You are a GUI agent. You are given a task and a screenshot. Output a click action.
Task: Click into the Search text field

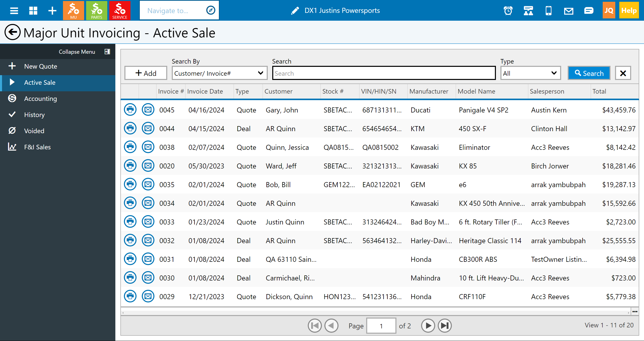384,73
